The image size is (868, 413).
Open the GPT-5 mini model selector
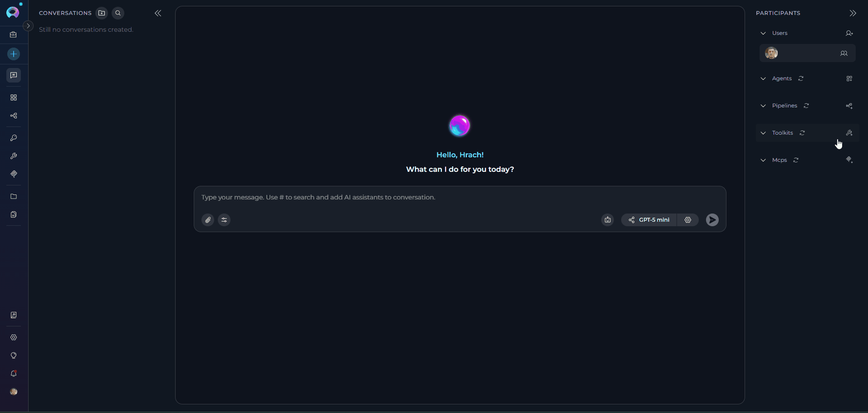(649, 220)
